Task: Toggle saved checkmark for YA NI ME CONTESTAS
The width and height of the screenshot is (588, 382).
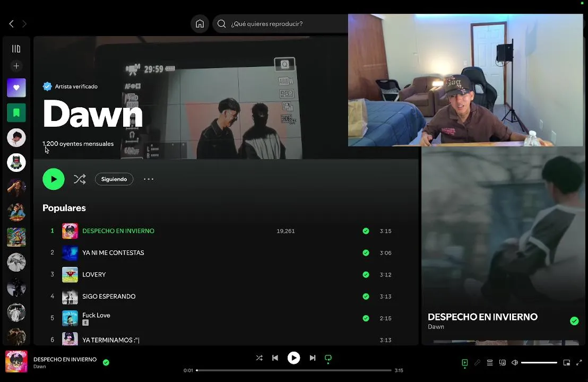Action: [x=366, y=253]
